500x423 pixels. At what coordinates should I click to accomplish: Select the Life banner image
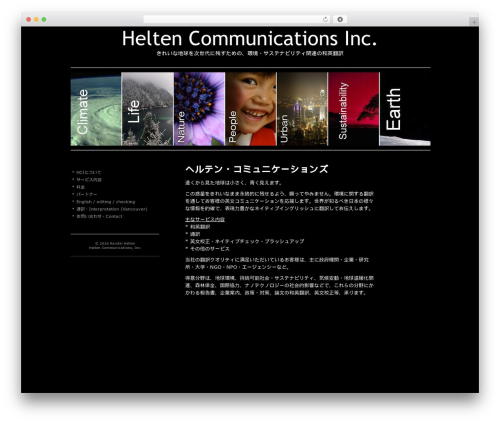(148, 109)
